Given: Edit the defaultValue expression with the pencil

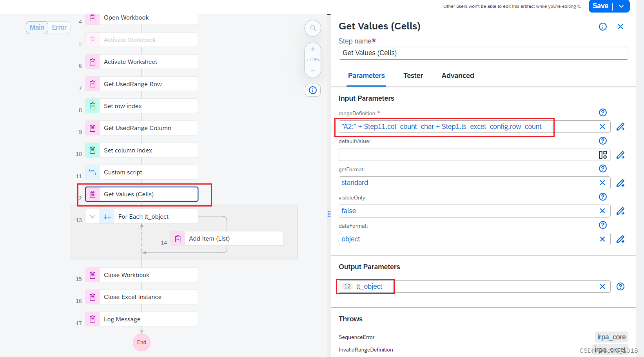Looking at the screenshot, I should (x=620, y=155).
